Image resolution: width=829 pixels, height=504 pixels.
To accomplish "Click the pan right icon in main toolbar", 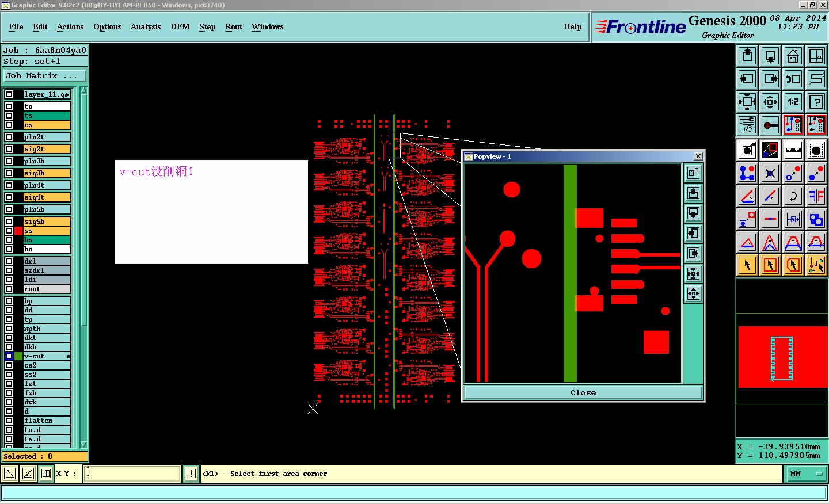I will pyautogui.click(x=770, y=79).
